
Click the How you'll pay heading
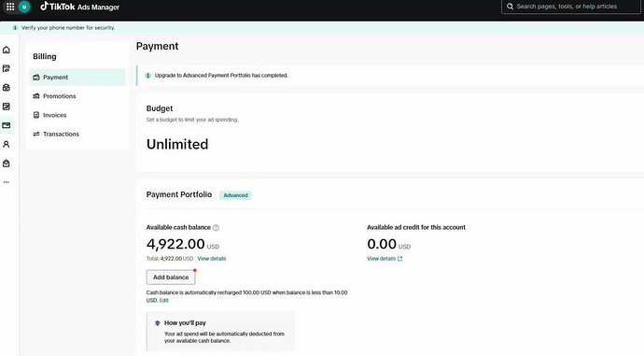(185, 323)
